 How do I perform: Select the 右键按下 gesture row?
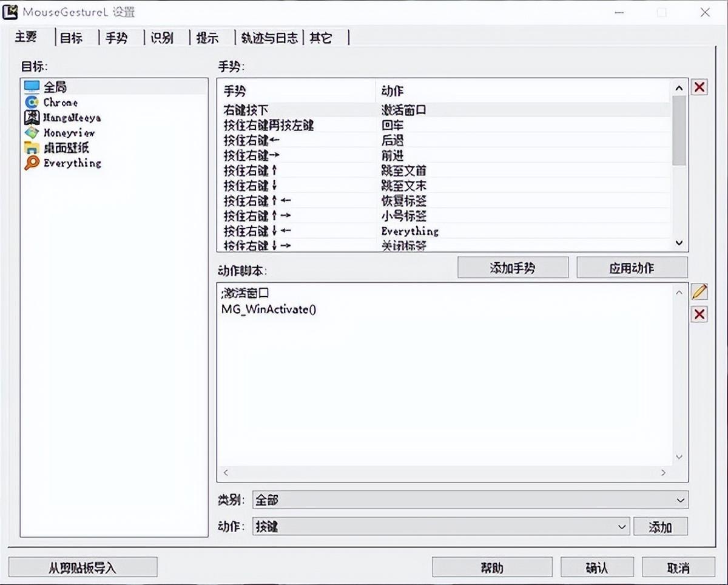[444, 110]
